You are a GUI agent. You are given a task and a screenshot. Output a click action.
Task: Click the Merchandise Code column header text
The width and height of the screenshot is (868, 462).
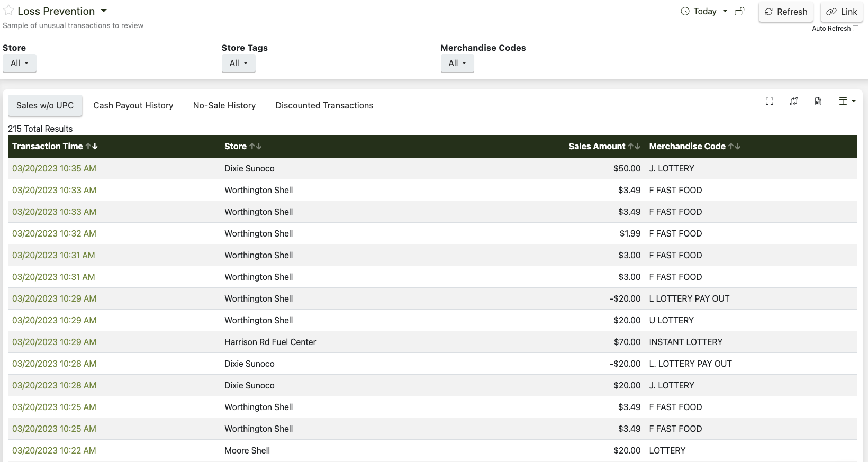click(688, 146)
